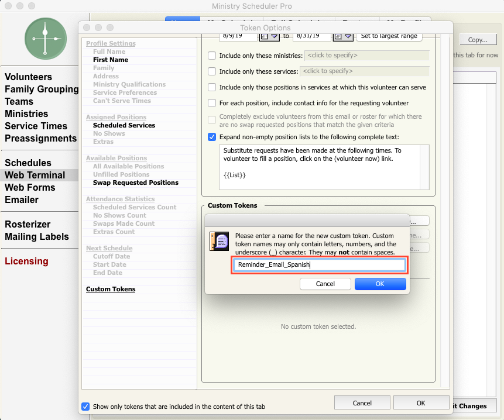Click Next Schedule header
The image size is (504, 420).
109,248
